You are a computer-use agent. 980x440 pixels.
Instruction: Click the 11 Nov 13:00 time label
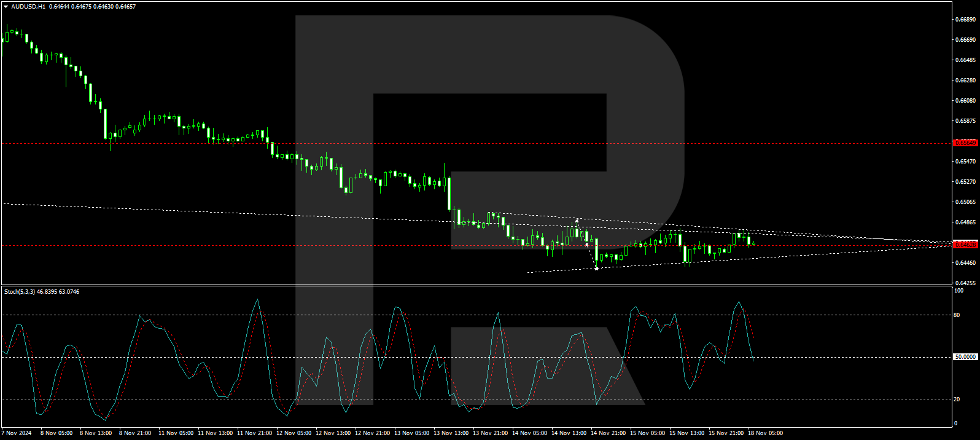pyautogui.click(x=216, y=433)
